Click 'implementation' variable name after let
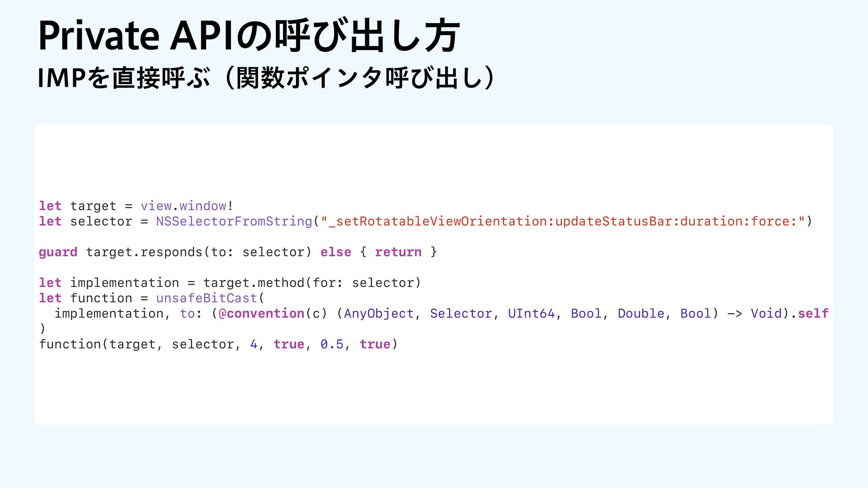Viewport: 868px width, 488px height. 124,283
